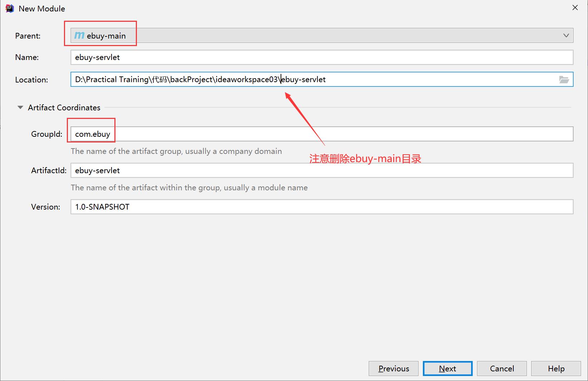Open folder browser for Location field
588x381 pixels.
[x=564, y=79]
